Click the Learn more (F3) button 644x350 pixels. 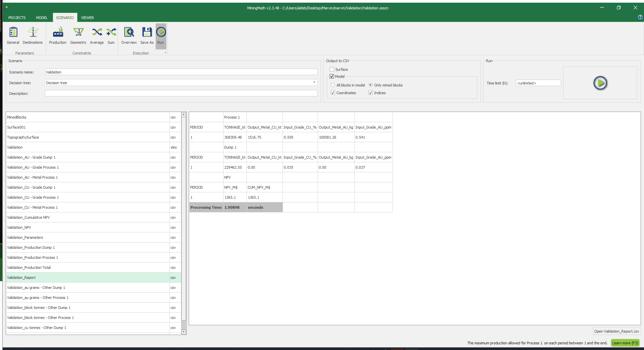(625, 343)
